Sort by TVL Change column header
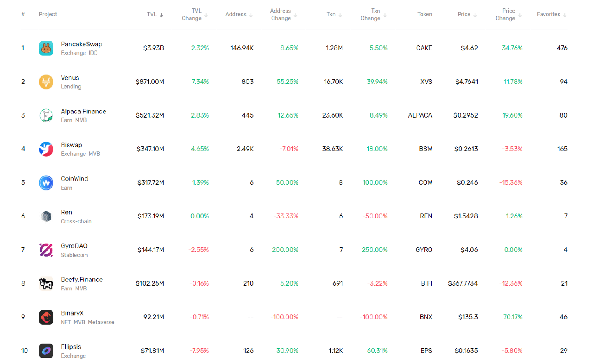Image resolution: width=593 pixels, height=364 pixels. [195, 14]
